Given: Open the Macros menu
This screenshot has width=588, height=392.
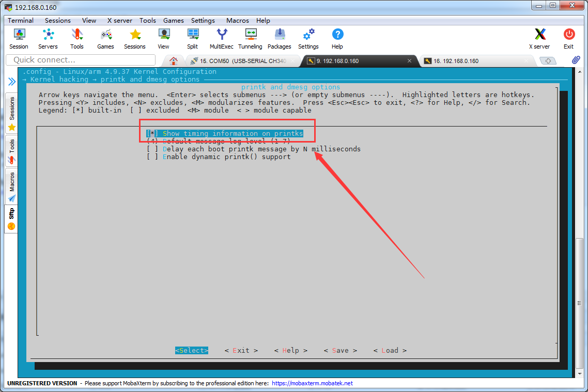Looking at the screenshot, I should pos(238,21).
